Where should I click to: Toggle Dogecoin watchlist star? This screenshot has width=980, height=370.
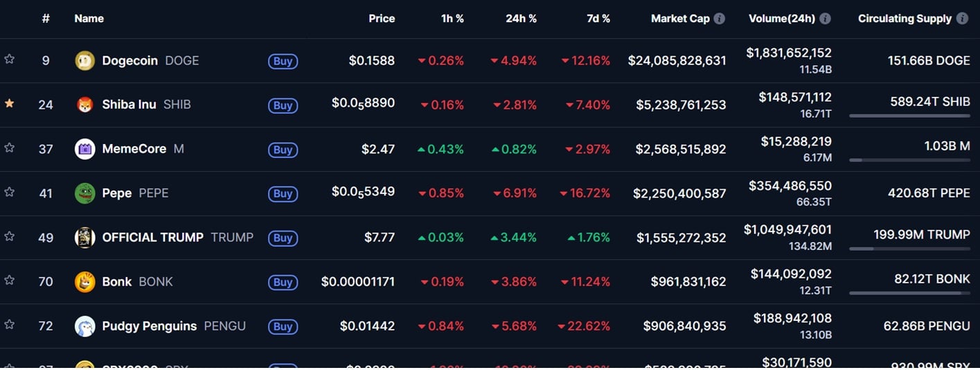10,59
